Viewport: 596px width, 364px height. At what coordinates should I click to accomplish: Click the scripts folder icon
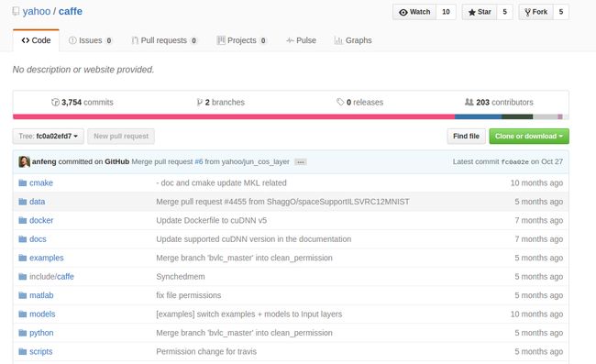point(23,351)
